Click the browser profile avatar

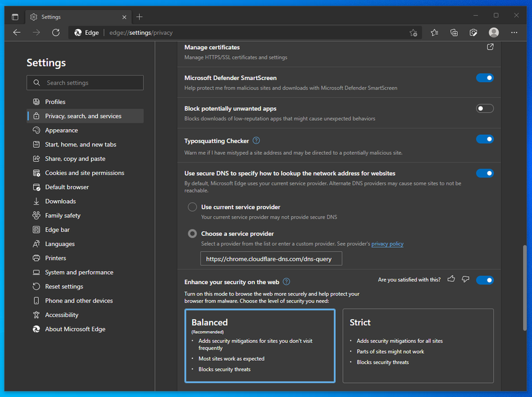point(493,32)
